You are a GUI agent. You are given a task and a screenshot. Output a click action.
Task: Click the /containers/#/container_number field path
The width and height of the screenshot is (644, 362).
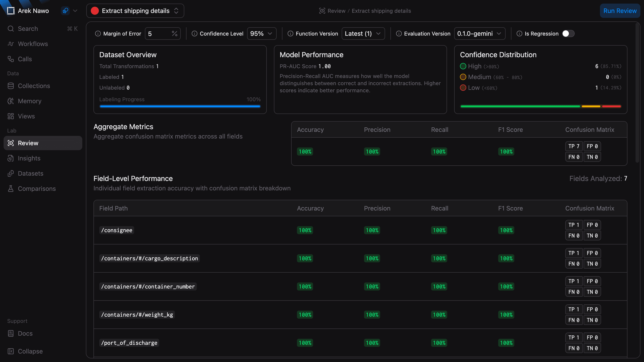148,286
